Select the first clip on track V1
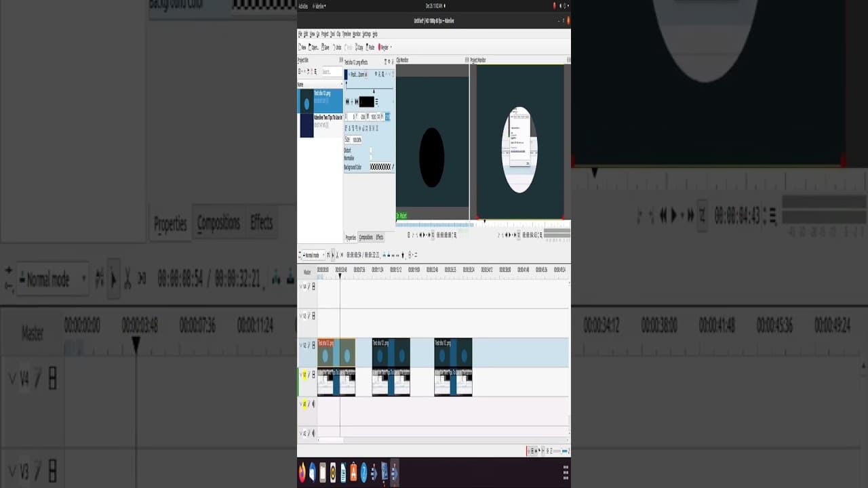Screen dimensions: 868x488 pos(336,382)
